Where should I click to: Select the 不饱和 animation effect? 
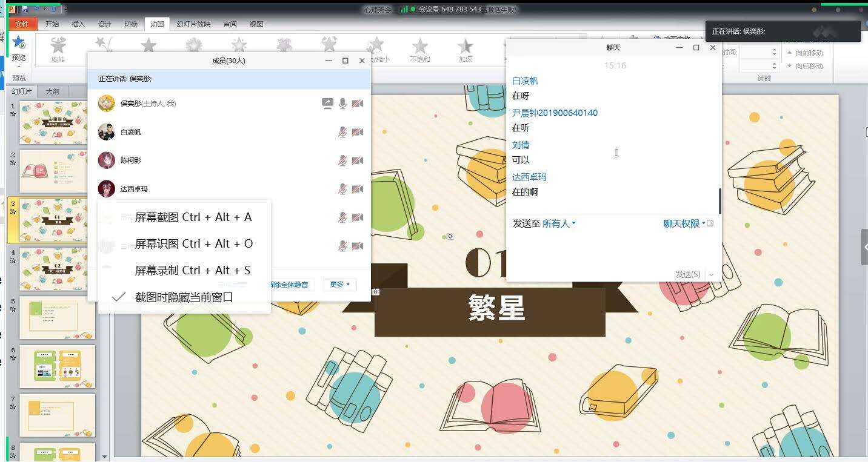tap(419, 49)
